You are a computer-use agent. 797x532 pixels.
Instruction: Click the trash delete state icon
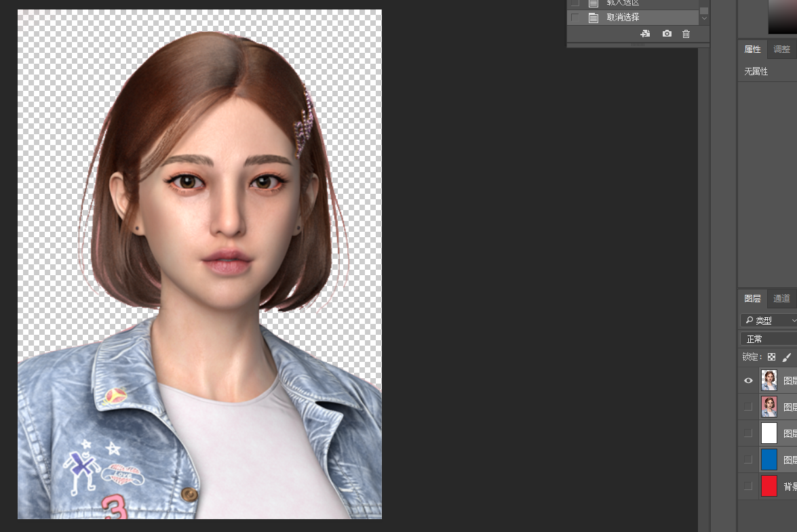(x=686, y=34)
